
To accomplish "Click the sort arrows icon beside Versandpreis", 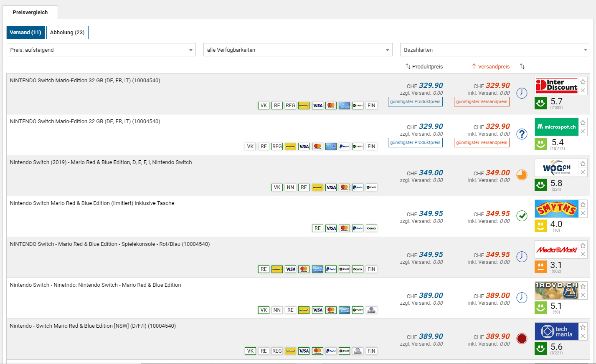I will [x=522, y=66].
